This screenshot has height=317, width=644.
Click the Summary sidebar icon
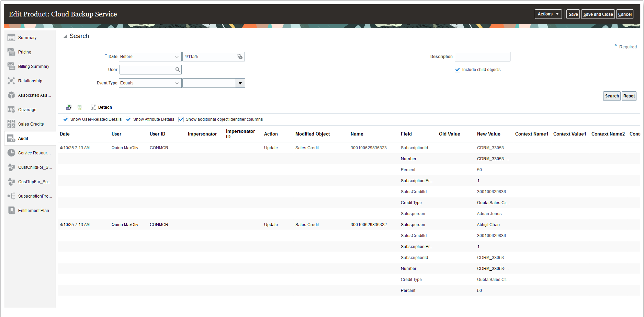tap(11, 37)
